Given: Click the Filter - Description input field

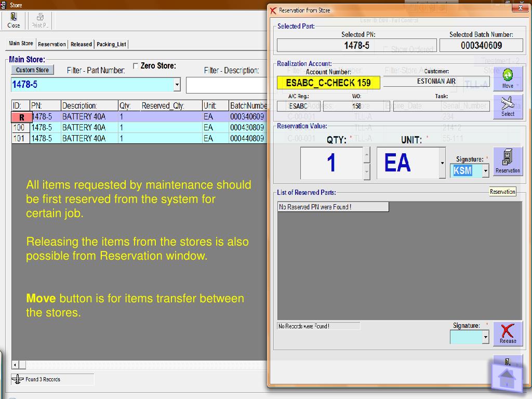Looking at the screenshot, I should pos(227,85).
